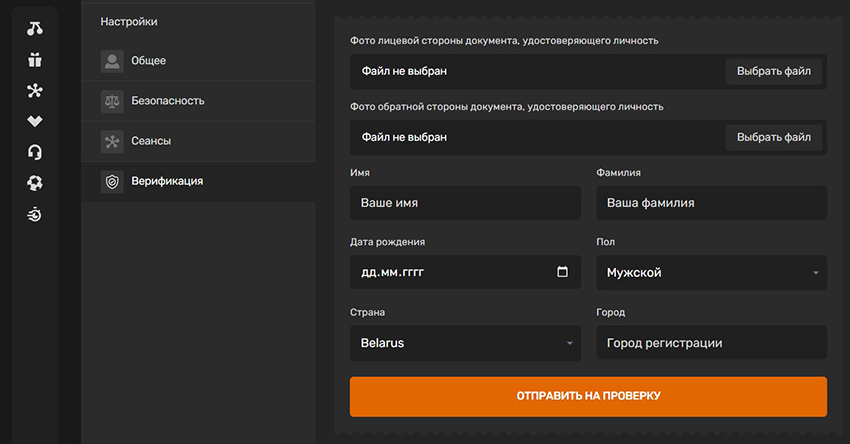Click the Файл не выбран text under обратной стороны

404,137
